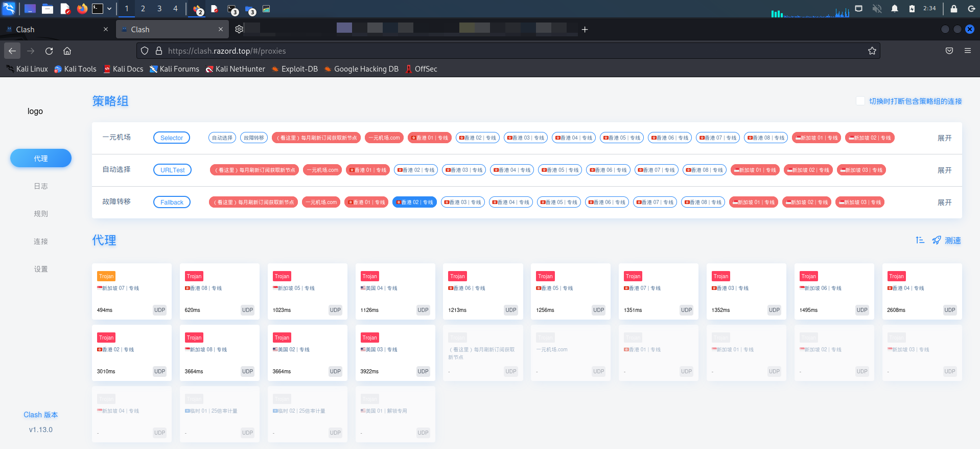Select 香港 03 in the 故障转移 group
This screenshot has height=449, width=980.
click(462, 203)
